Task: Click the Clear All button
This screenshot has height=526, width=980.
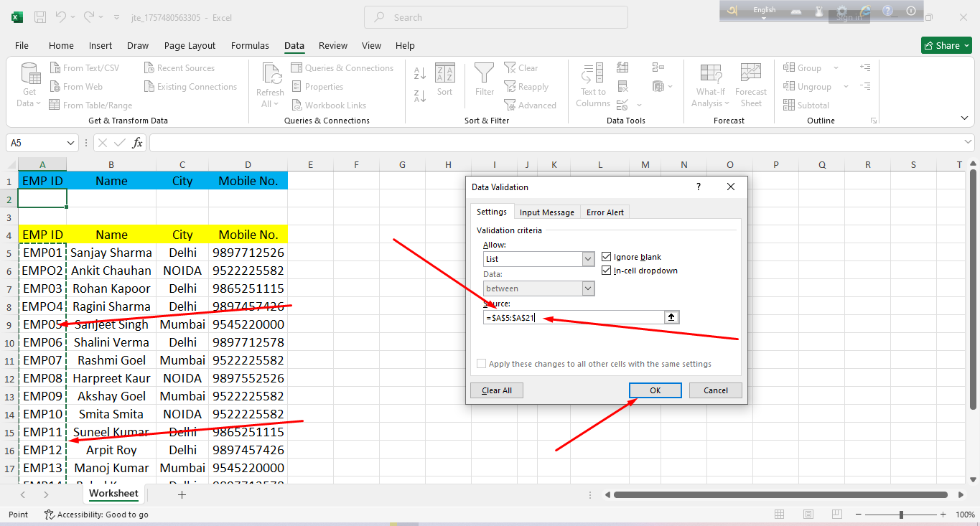Action: pyautogui.click(x=497, y=390)
